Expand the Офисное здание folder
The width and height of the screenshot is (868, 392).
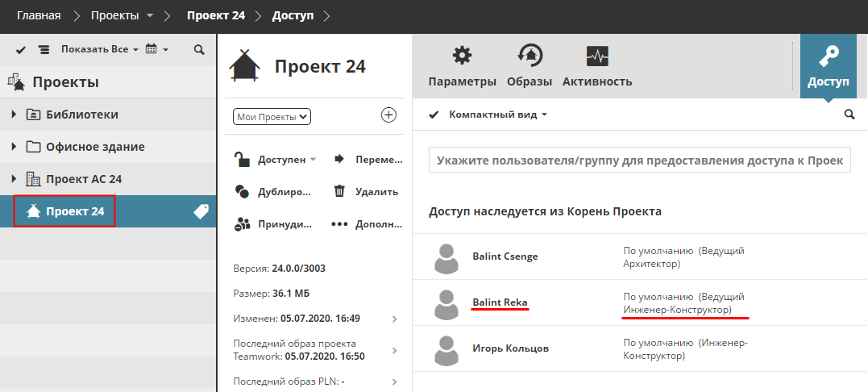click(x=14, y=147)
